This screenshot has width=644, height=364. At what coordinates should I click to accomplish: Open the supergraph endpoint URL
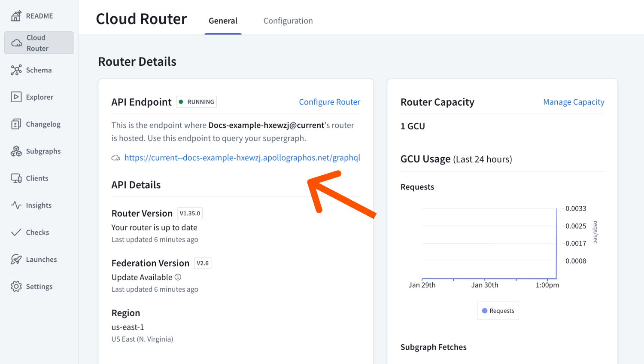tap(242, 158)
